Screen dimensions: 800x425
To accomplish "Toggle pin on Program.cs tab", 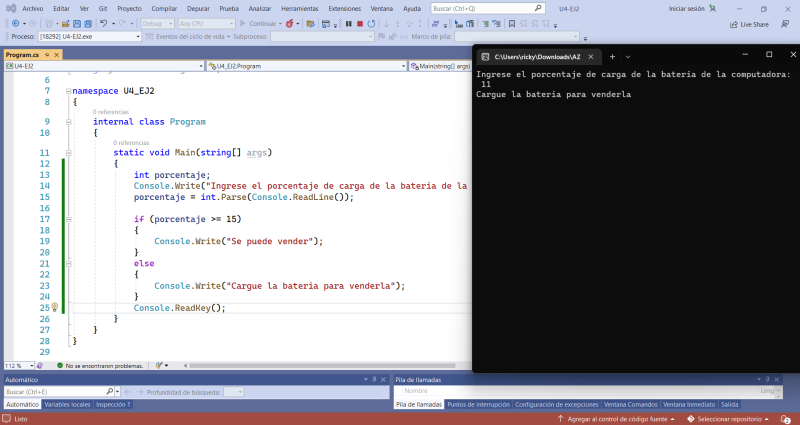I will coord(45,54).
